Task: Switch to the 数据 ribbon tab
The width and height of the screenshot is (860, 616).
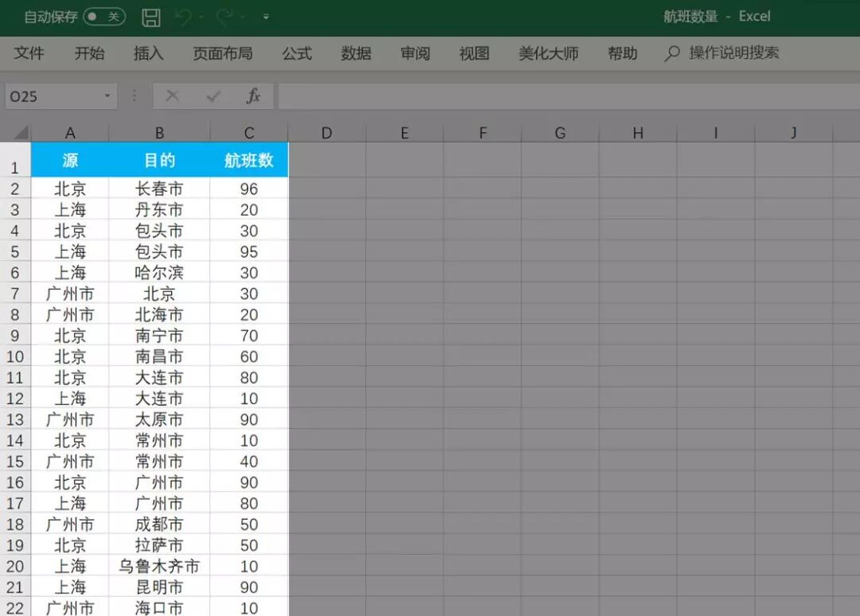Action: pos(355,54)
